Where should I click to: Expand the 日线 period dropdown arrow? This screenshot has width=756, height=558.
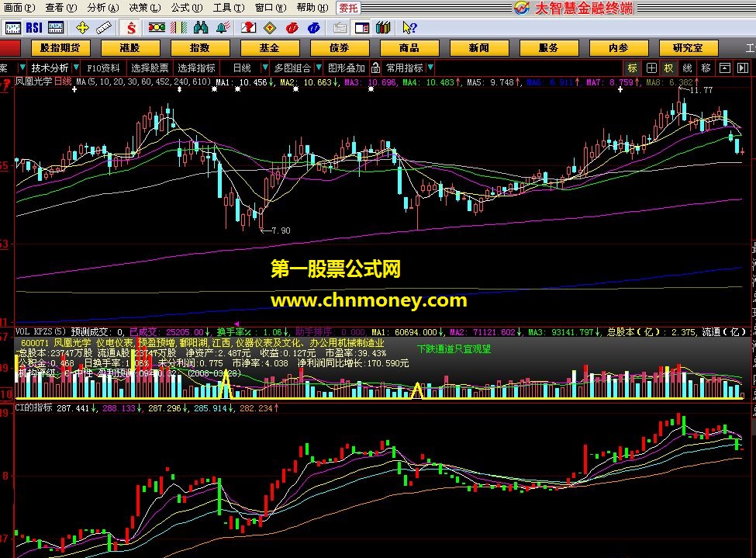click(264, 68)
